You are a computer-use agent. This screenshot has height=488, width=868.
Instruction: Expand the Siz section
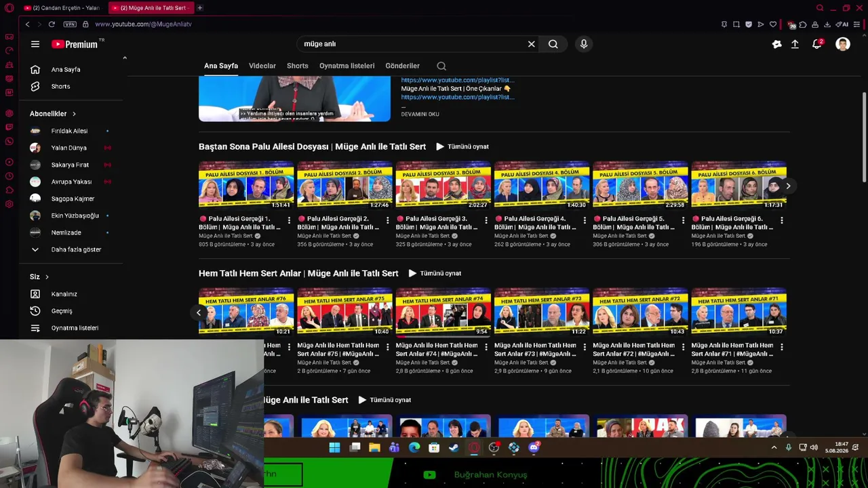[x=39, y=277]
